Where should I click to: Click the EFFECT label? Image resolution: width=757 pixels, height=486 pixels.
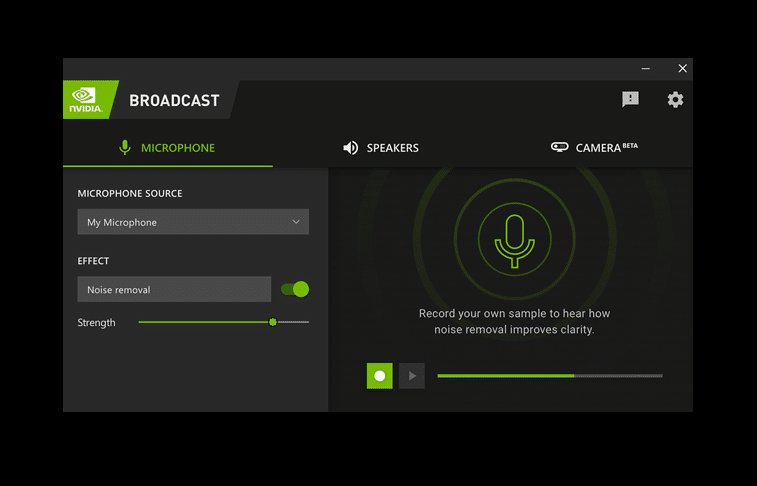click(93, 261)
